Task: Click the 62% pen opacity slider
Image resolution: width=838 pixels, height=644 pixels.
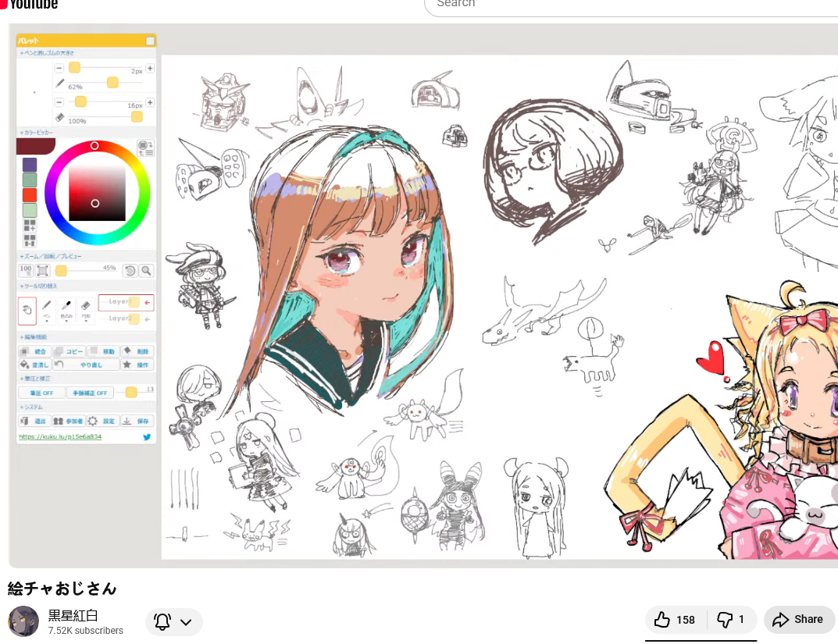Action: [112, 82]
